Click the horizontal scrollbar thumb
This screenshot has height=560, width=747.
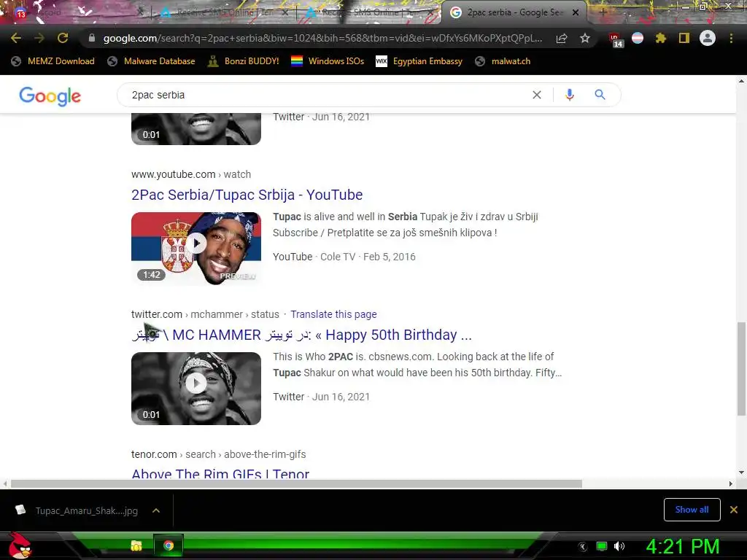pyautogui.click(x=296, y=484)
